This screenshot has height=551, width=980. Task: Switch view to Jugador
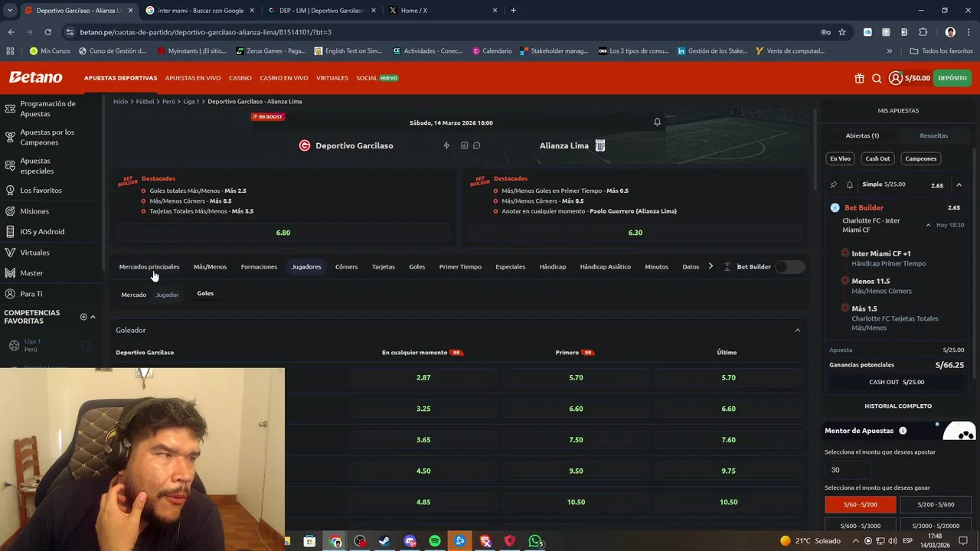point(167,295)
